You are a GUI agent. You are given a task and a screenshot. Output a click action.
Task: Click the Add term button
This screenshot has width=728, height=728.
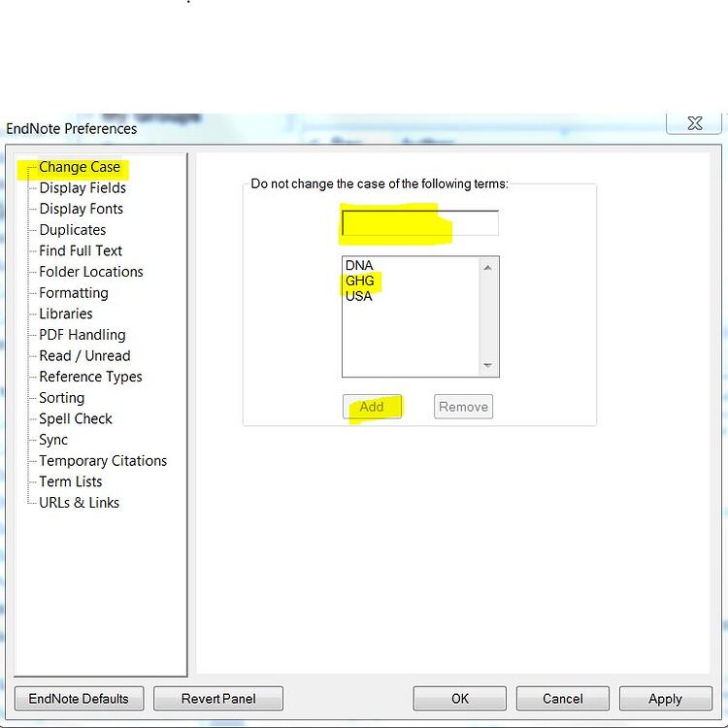click(372, 407)
